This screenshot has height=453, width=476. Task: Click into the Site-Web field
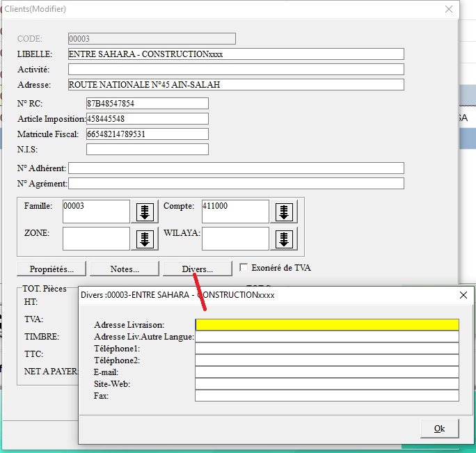point(327,383)
